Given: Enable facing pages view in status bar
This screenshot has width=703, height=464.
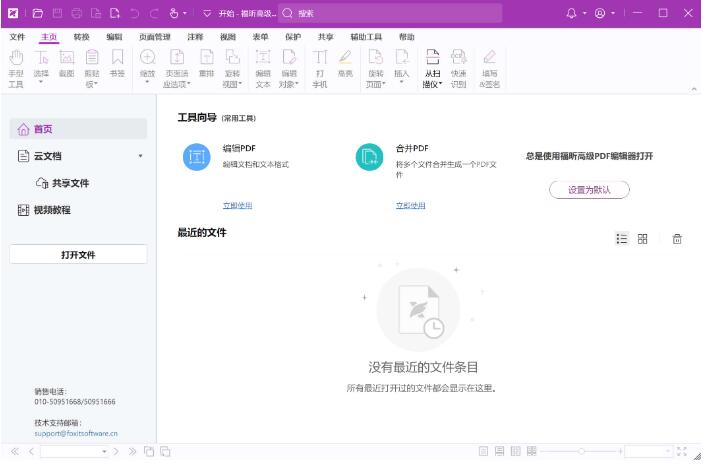Looking at the screenshot, I should pyautogui.click(x=516, y=451).
